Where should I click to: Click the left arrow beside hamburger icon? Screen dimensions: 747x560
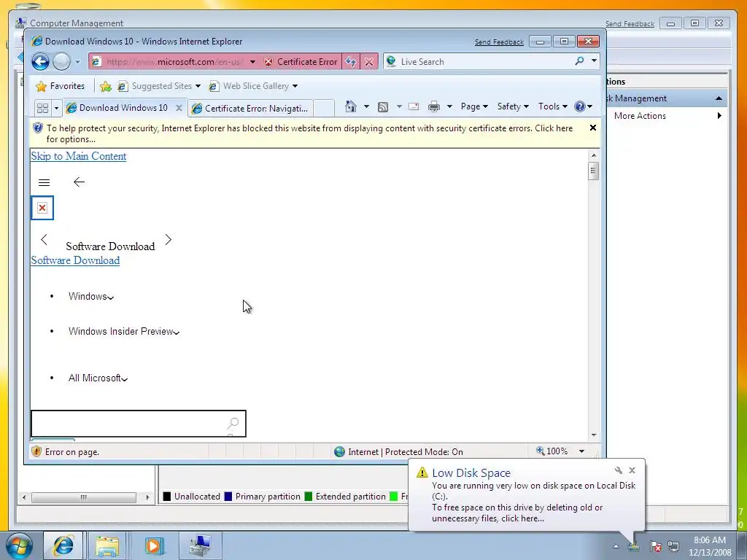[x=79, y=182]
